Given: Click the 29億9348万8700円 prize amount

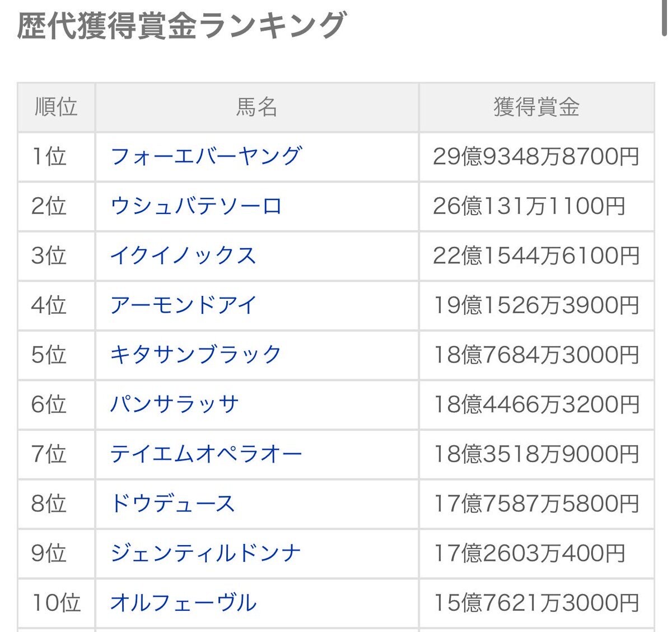Looking at the screenshot, I should tap(536, 157).
